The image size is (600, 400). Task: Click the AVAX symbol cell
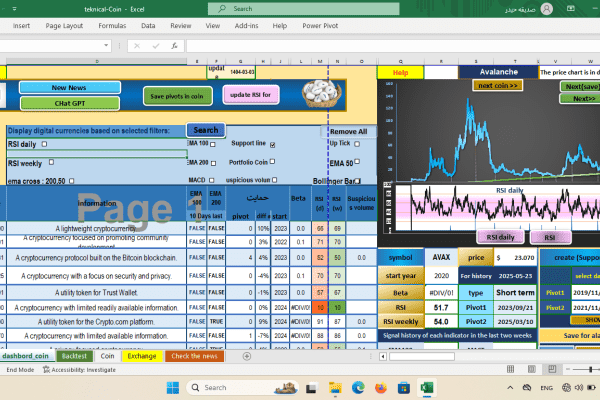click(x=441, y=258)
